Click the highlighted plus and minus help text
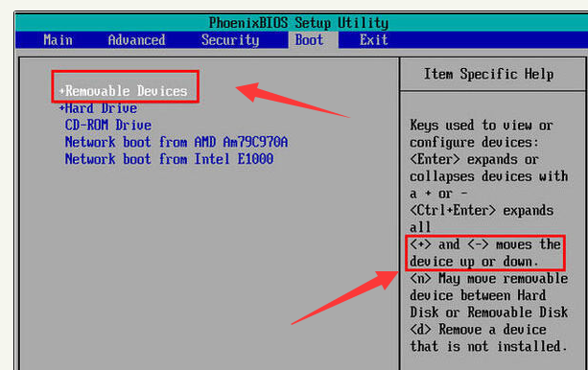Viewport: 588px width, 370px height. click(484, 253)
